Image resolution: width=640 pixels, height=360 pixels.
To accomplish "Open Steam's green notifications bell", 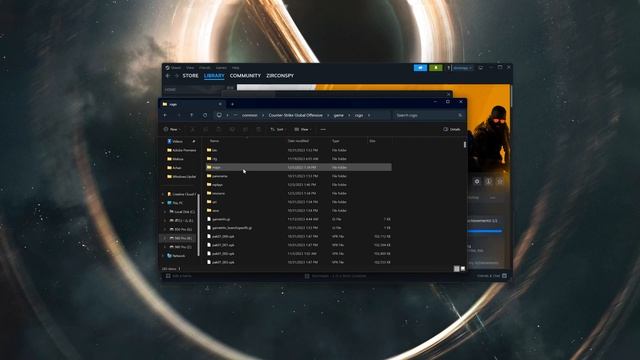I will tap(436, 68).
